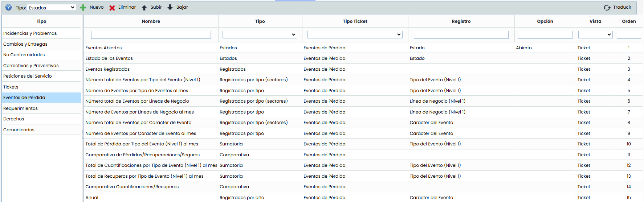Click the green plus Nuevo icon
This screenshot has height=202, width=644.
click(83, 8)
